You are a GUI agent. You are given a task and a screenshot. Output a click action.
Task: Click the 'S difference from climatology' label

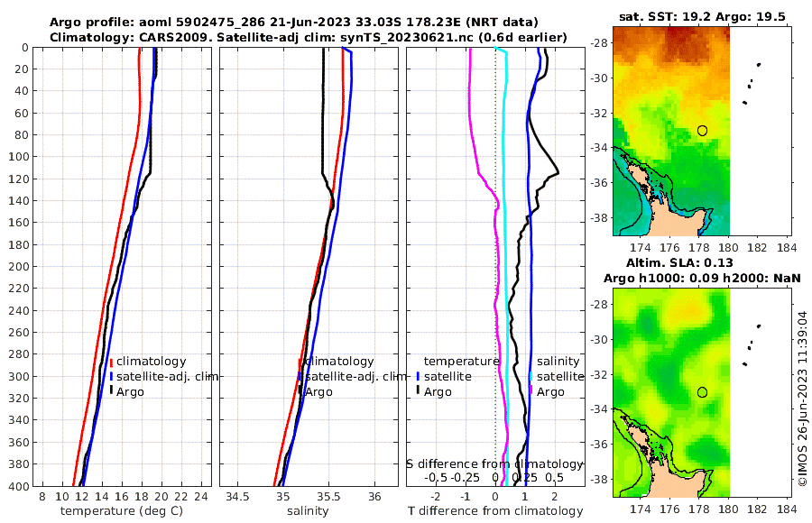point(495,464)
